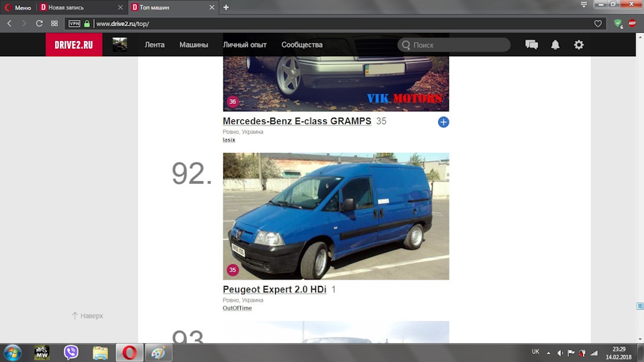
Task: Switch the UK keyboard language indicator
Action: click(535, 352)
